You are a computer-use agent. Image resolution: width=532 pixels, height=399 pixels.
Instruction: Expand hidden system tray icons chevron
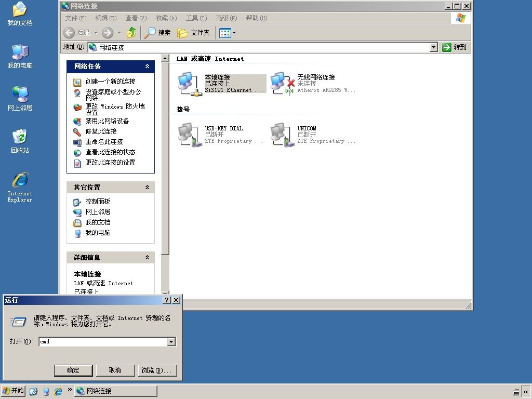click(x=526, y=392)
